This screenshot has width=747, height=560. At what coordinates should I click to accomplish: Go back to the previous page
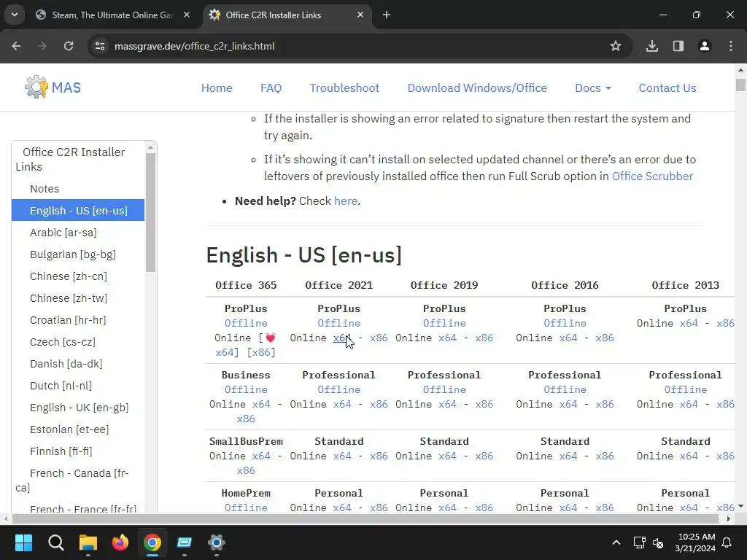coord(16,46)
